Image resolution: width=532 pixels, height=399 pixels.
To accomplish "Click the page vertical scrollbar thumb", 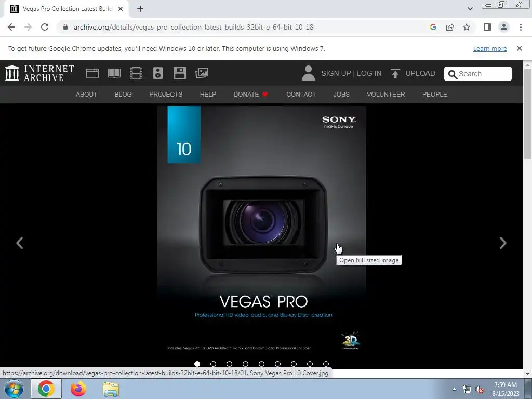I will [x=527, y=113].
